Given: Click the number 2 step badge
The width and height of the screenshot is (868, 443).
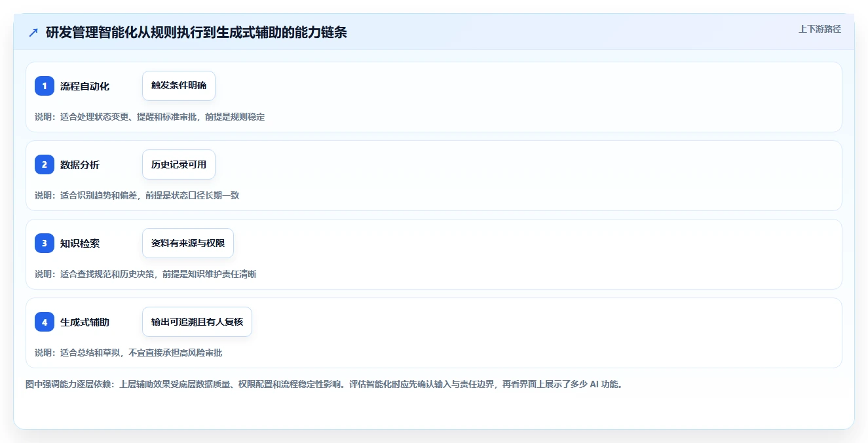Looking at the screenshot, I should (x=45, y=164).
